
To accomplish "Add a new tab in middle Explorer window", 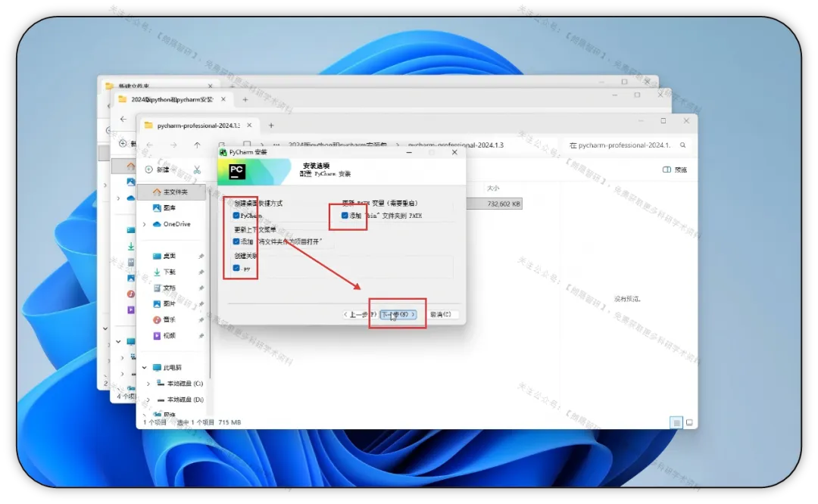I will pos(245,100).
